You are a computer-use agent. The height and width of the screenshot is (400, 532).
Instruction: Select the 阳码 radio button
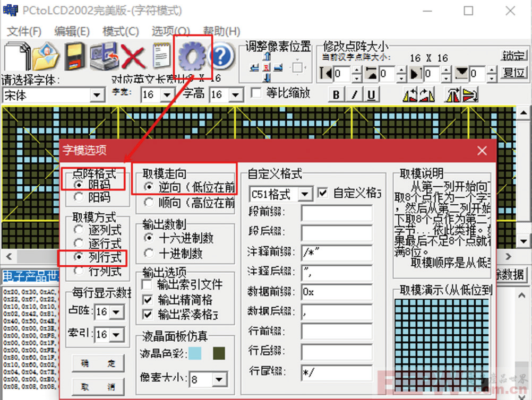pyautogui.click(x=79, y=197)
